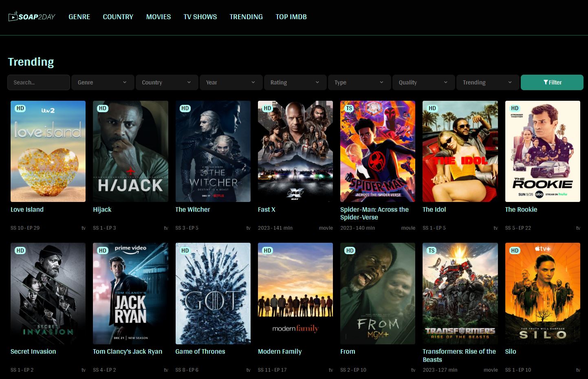Open TOP IMDB in the navigation bar
588x379 pixels.
pos(291,17)
